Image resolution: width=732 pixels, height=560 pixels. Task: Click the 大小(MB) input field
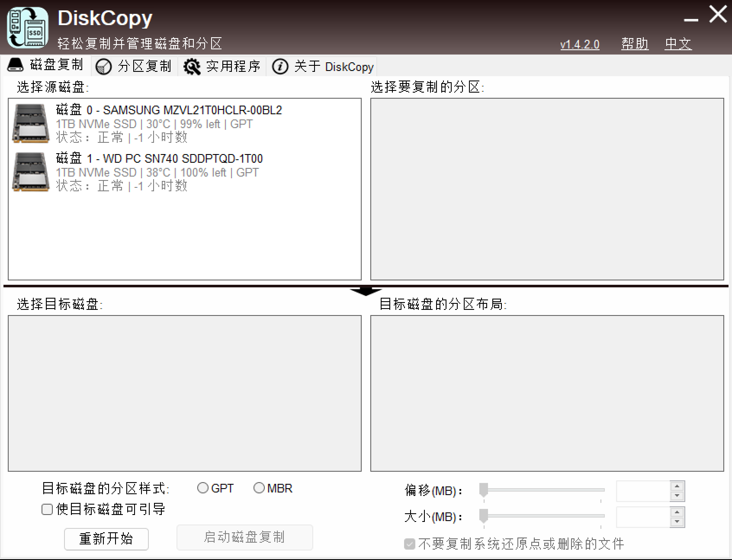(x=643, y=517)
